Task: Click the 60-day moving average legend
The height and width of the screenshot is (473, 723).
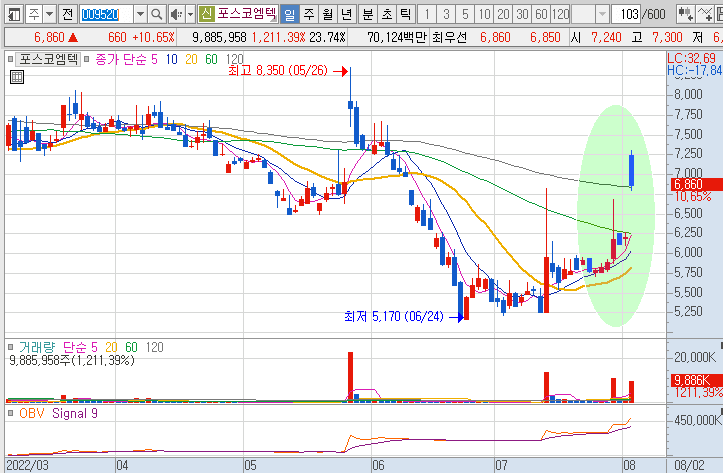Action: coord(211,59)
